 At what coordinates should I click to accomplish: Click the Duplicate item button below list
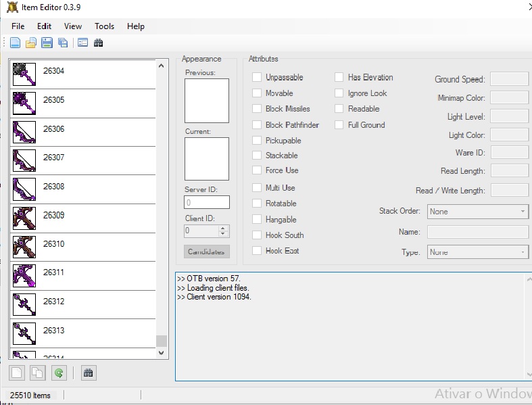click(x=38, y=373)
